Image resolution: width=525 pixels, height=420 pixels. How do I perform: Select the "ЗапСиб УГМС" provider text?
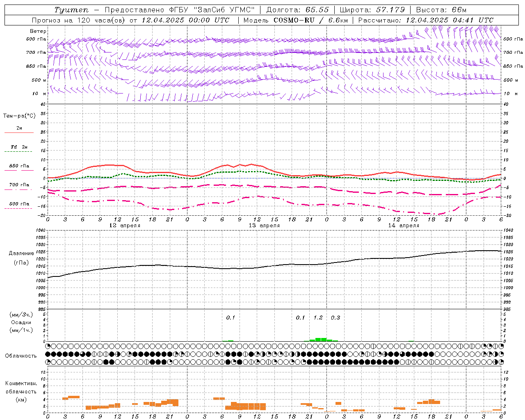[225, 10]
